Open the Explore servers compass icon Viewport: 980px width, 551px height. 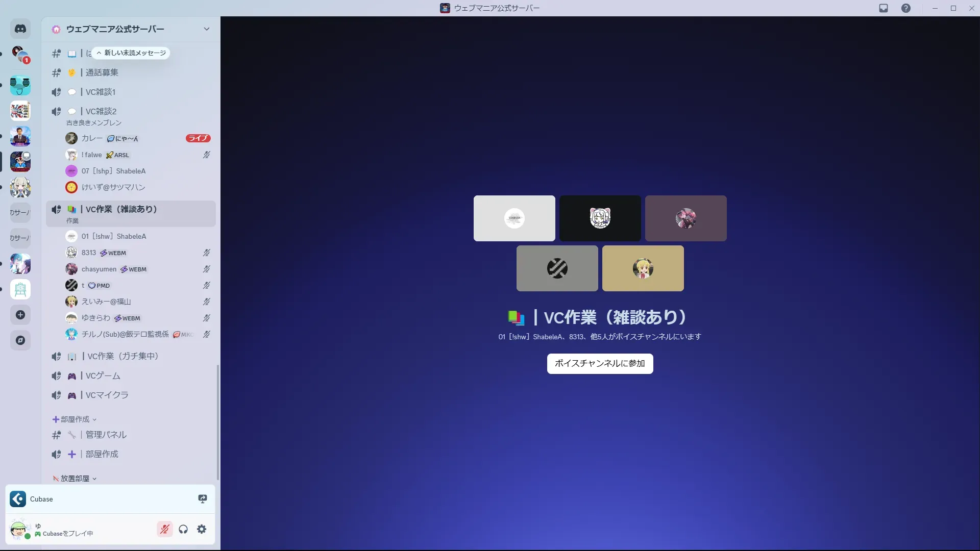click(20, 340)
